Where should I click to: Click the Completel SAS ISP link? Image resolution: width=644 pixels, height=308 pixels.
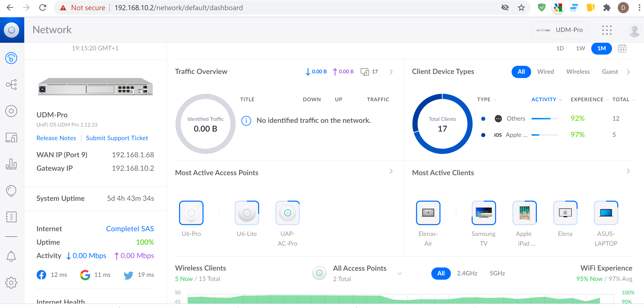[130, 229]
